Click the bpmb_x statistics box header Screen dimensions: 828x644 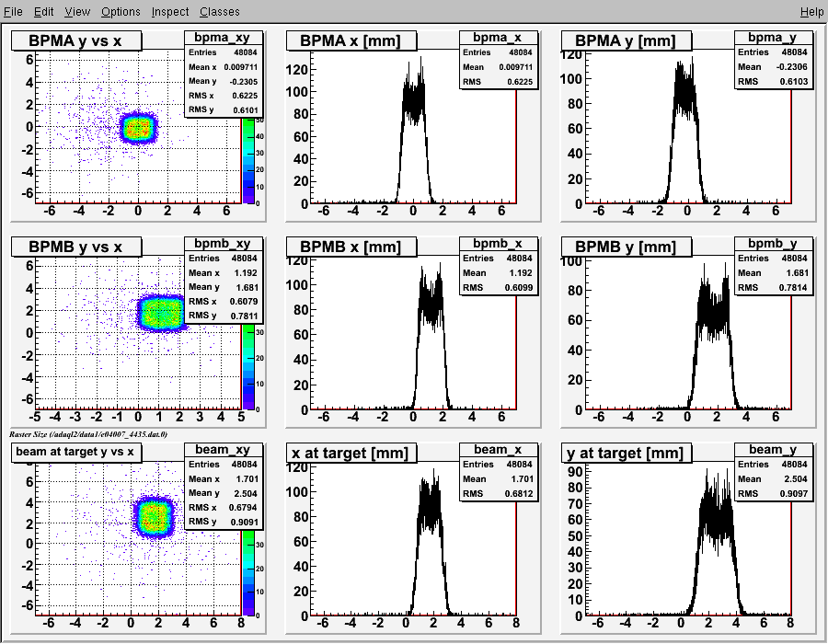click(499, 244)
